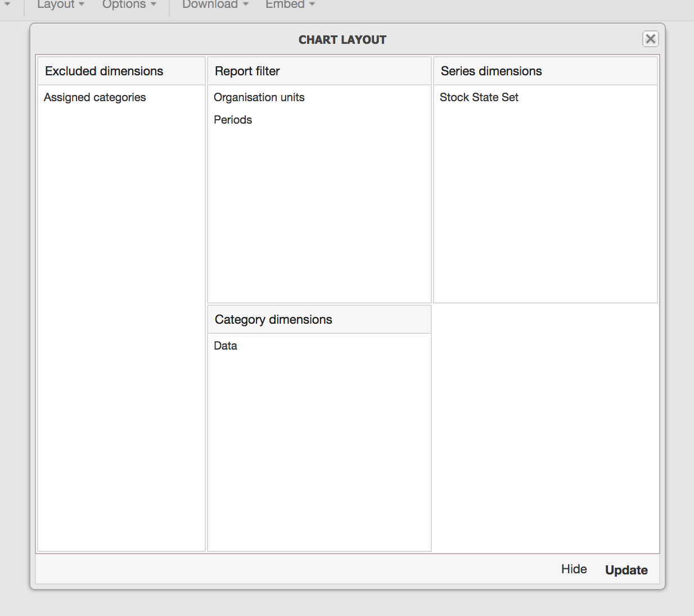
Task: Click the Excluded dimensions header
Action: 104,71
